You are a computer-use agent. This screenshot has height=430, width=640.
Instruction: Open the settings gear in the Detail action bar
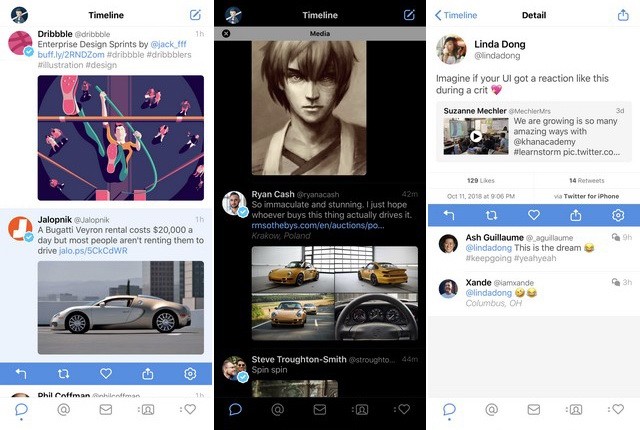tap(618, 215)
